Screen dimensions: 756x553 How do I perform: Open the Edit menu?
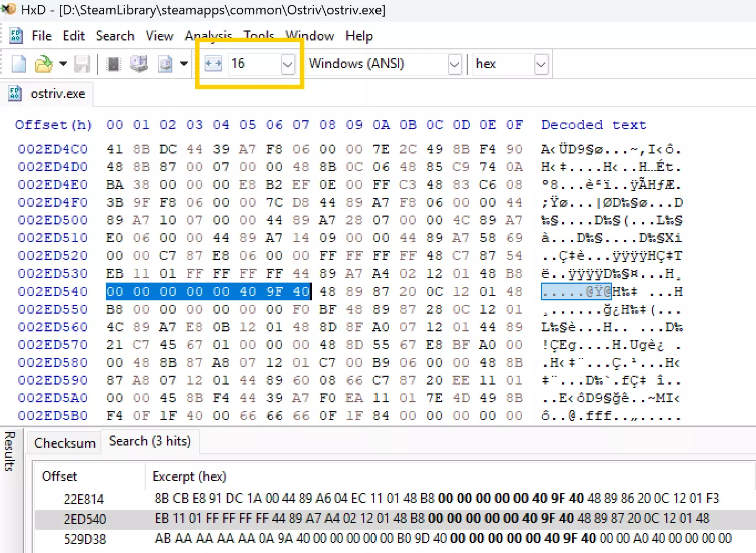click(74, 36)
